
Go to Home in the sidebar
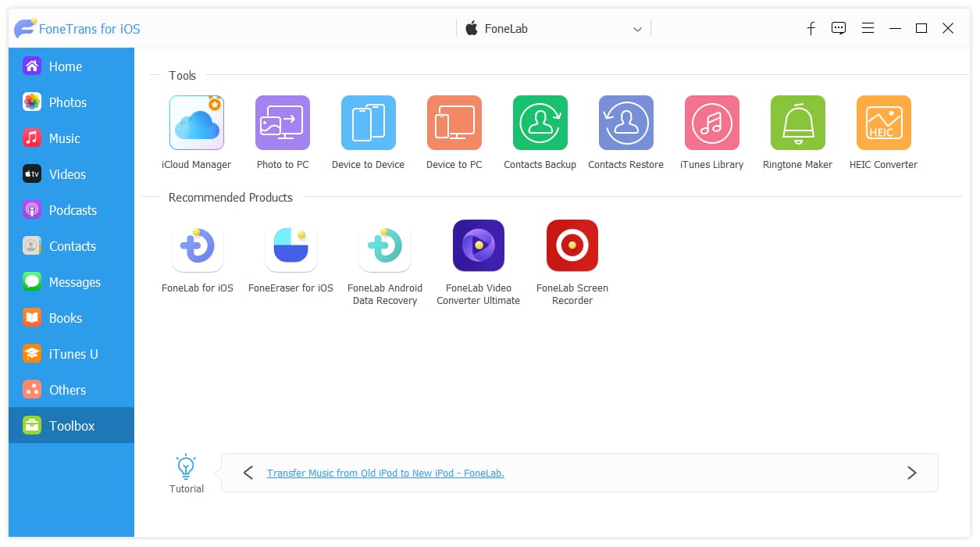71,66
